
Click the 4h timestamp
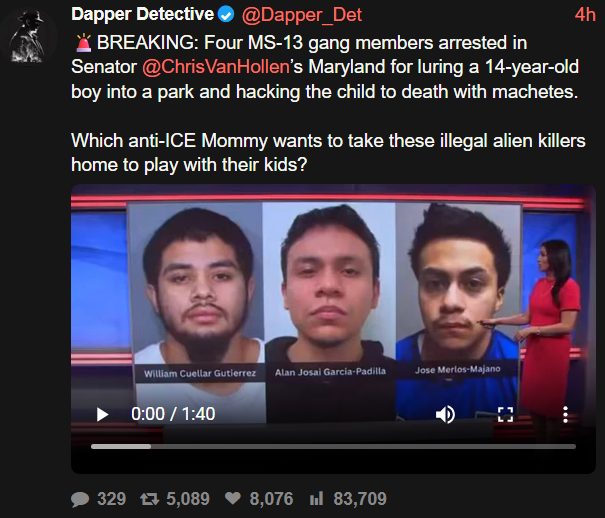coord(585,15)
